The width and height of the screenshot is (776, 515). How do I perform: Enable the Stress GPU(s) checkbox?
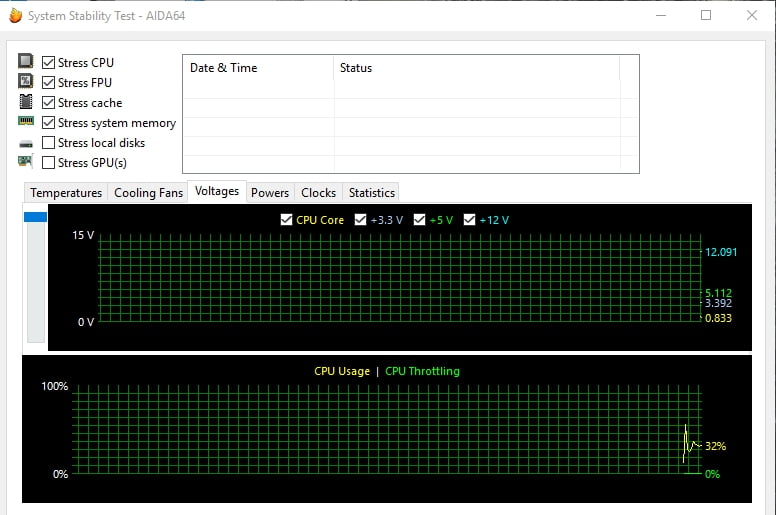click(x=48, y=163)
